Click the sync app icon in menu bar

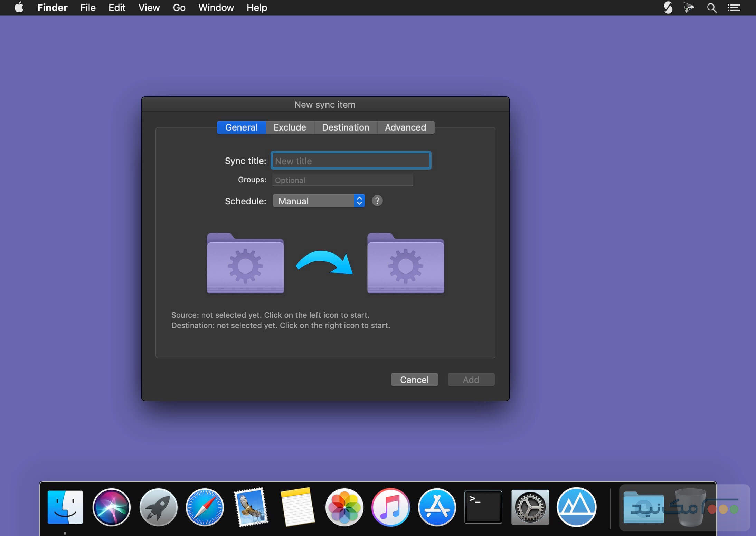(x=668, y=8)
